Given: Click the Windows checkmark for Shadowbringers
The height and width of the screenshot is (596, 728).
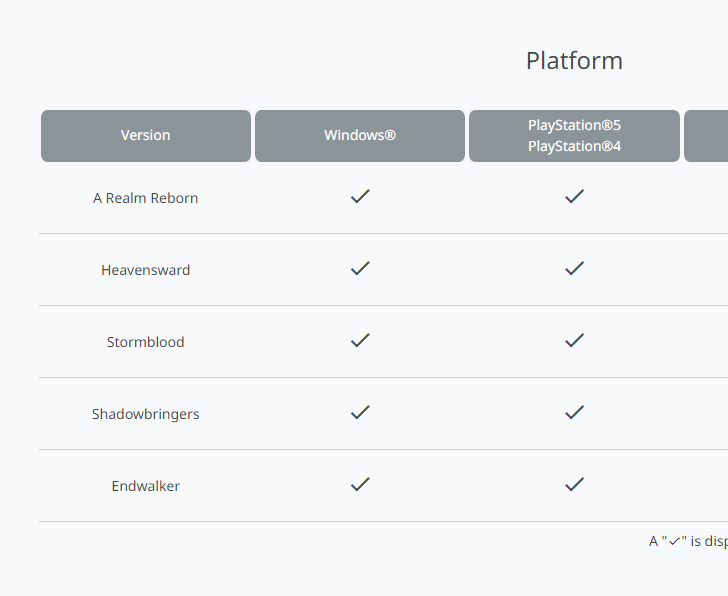Looking at the screenshot, I should click(x=360, y=412).
